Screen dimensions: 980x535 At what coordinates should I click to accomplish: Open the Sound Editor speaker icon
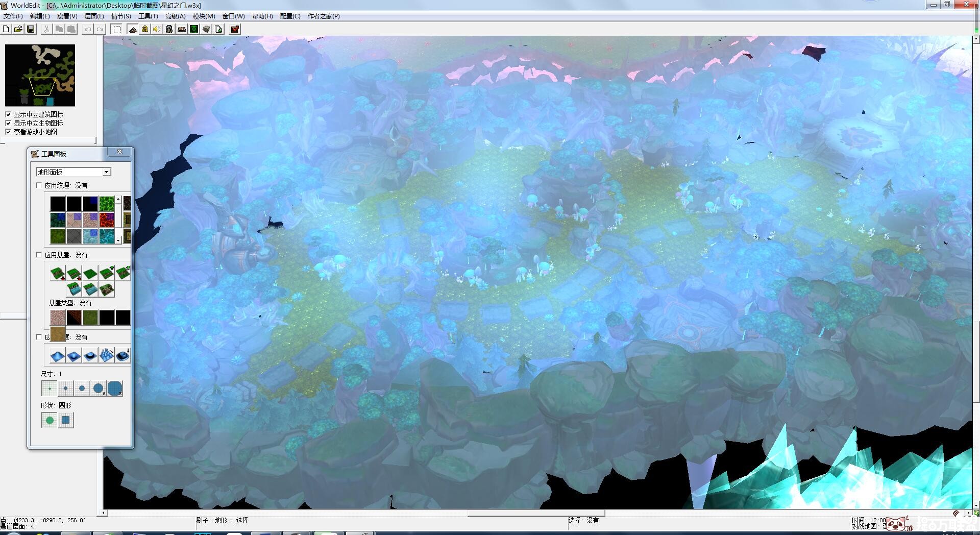point(157,29)
